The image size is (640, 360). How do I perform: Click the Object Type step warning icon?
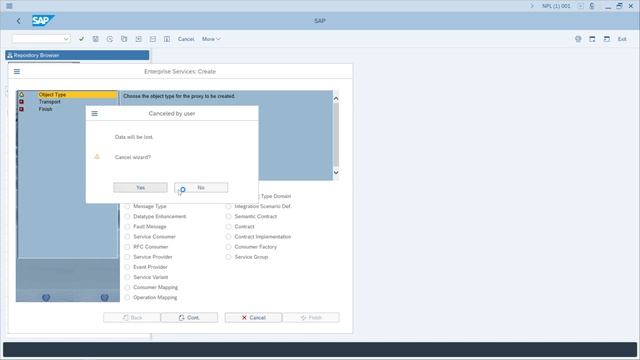(21, 94)
